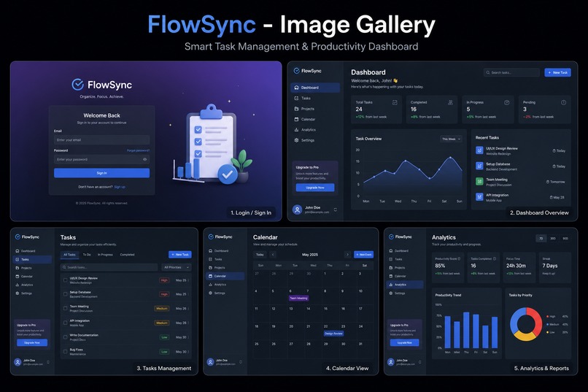The height and width of the screenshot is (392, 588).
Task: Click John Doe avatar in Tasks Management panel
Action: [18, 362]
